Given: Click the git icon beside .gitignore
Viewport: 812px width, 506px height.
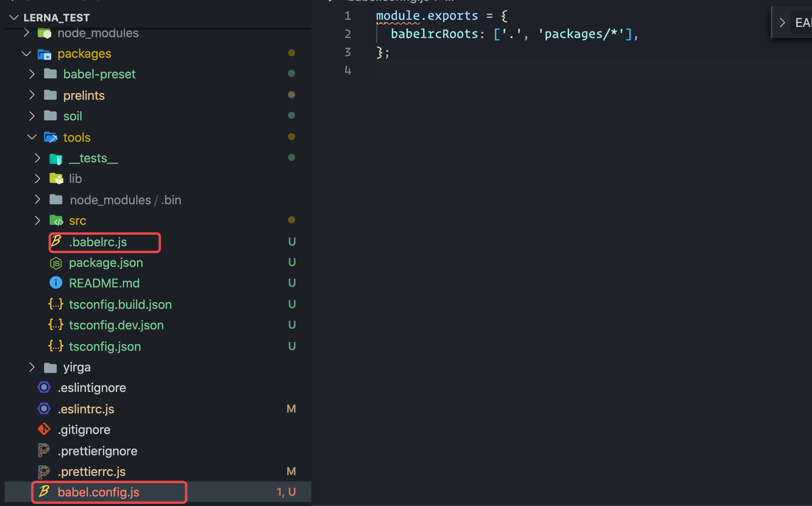Looking at the screenshot, I should click(44, 429).
